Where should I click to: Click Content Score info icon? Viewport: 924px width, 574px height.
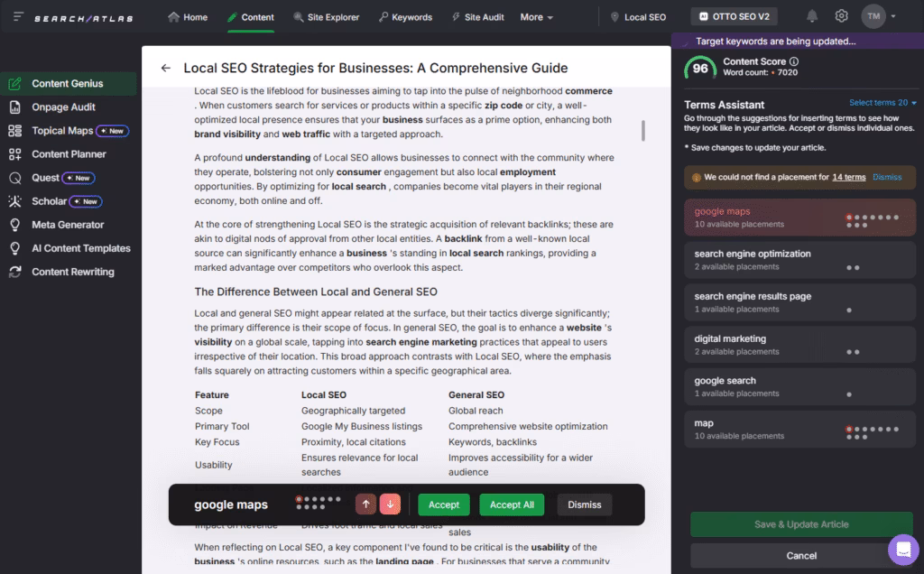coord(794,61)
